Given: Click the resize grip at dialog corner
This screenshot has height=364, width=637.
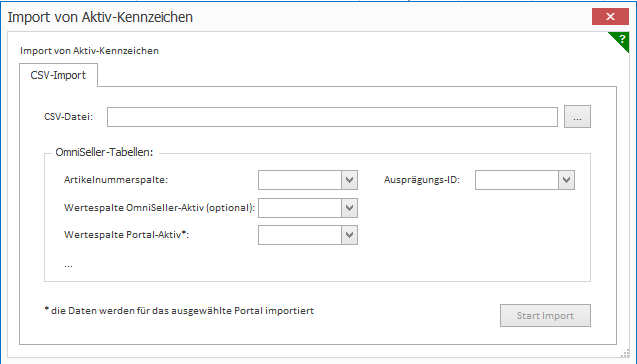Looking at the screenshot, I should tap(625, 353).
